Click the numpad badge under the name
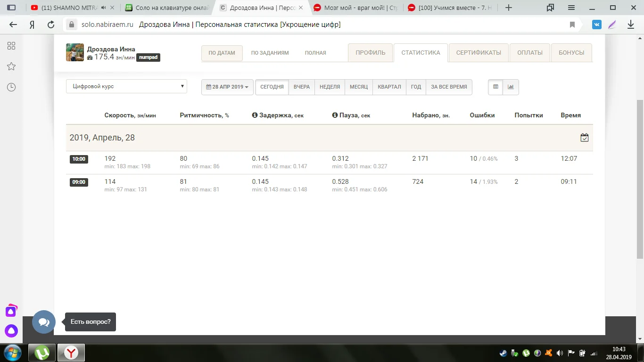This screenshot has height=362, width=644. [x=149, y=58]
